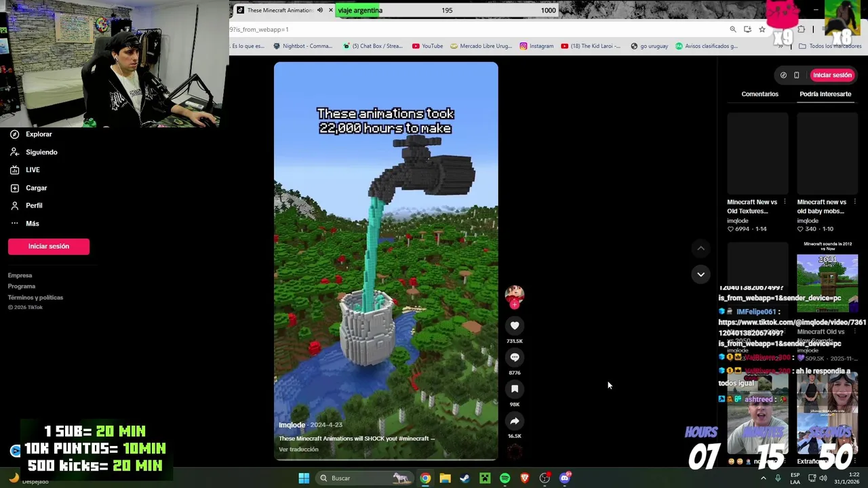Click Ver traducción under the caption
The image size is (868, 488).
pyautogui.click(x=298, y=449)
